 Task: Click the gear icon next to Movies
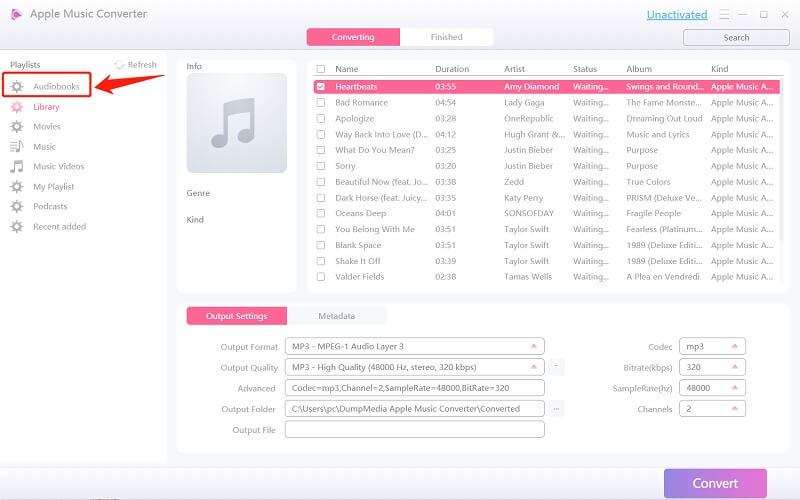[17, 127]
